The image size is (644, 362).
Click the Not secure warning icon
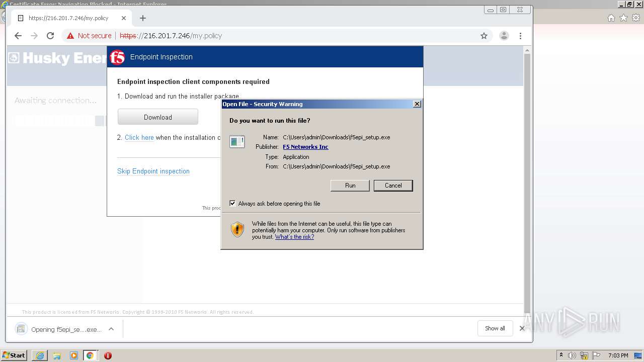(70, 36)
